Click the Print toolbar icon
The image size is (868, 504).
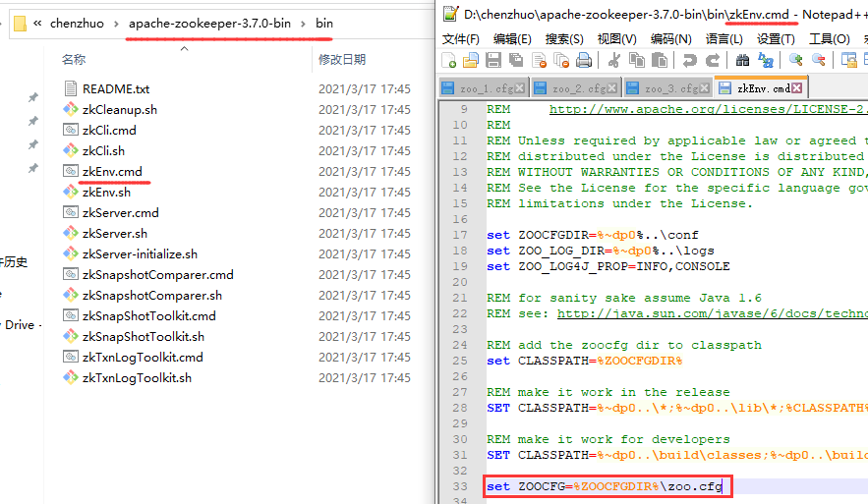[584, 62]
